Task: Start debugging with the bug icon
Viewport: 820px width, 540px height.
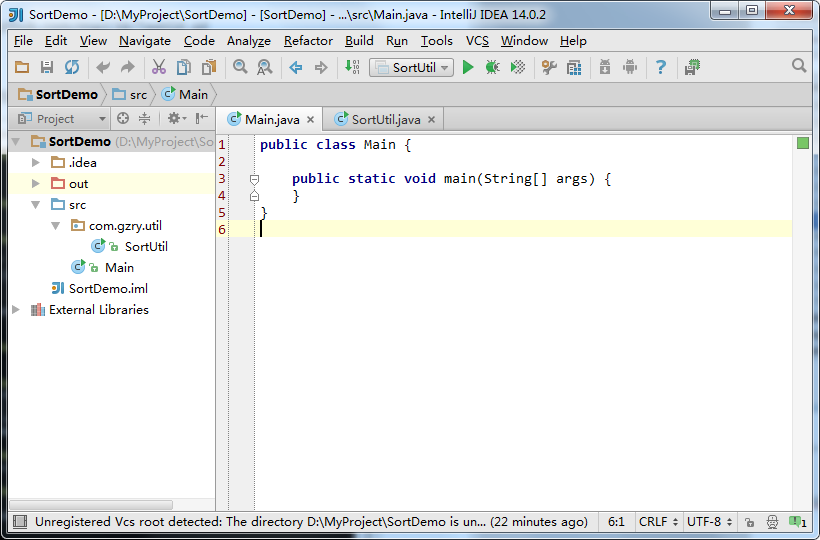Action: 492,67
